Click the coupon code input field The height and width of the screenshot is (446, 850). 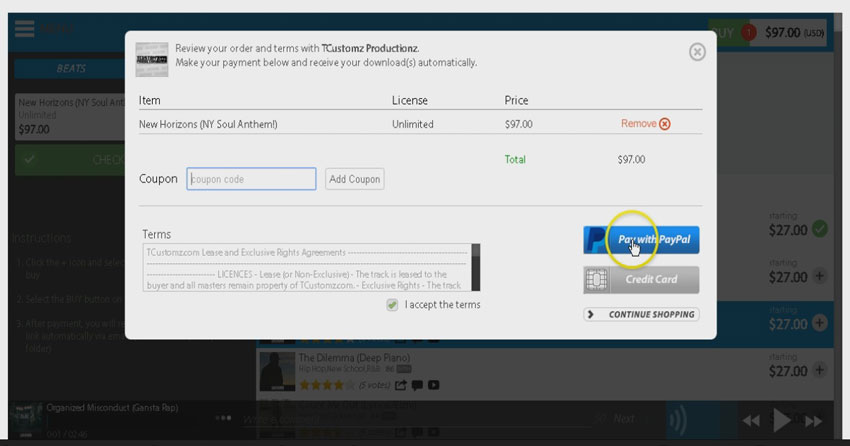pos(252,179)
